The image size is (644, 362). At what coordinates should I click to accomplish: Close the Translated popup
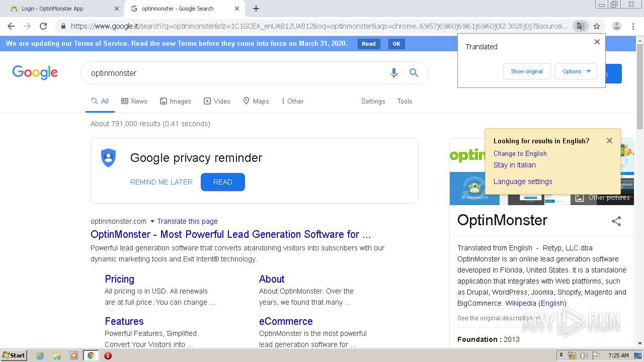tap(597, 42)
